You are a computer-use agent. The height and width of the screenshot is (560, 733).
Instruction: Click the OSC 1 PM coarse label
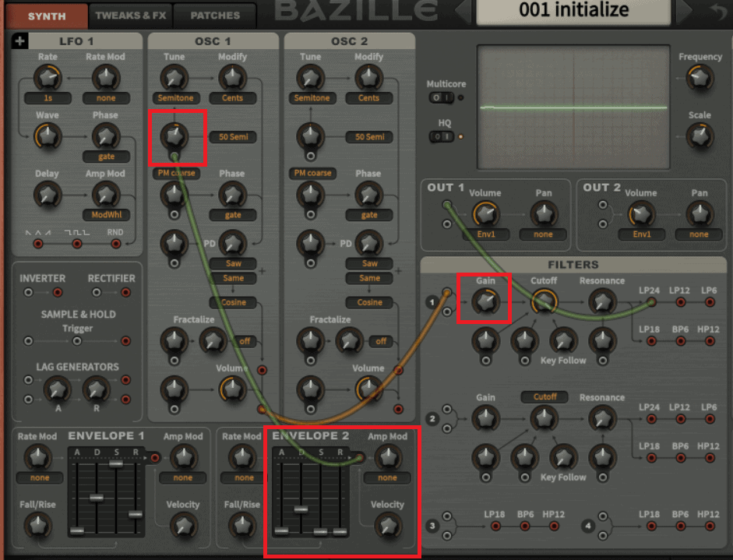pos(174,174)
